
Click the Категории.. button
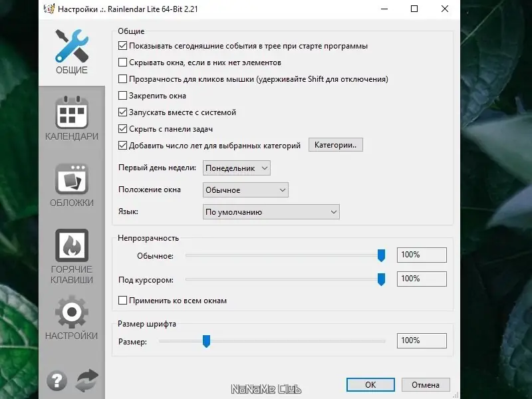click(x=336, y=145)
